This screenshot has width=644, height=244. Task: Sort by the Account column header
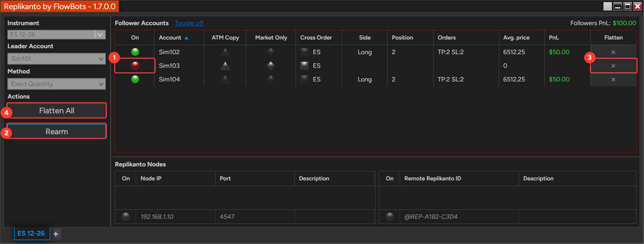click(x=179, y=37)
